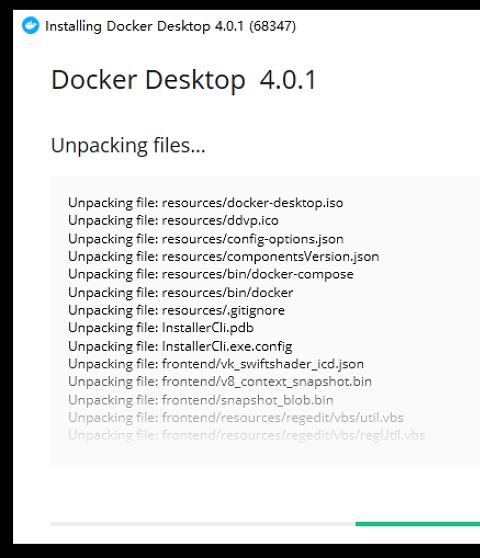Select the InstallerCli.exe.config log line

(x=180, y=346)
